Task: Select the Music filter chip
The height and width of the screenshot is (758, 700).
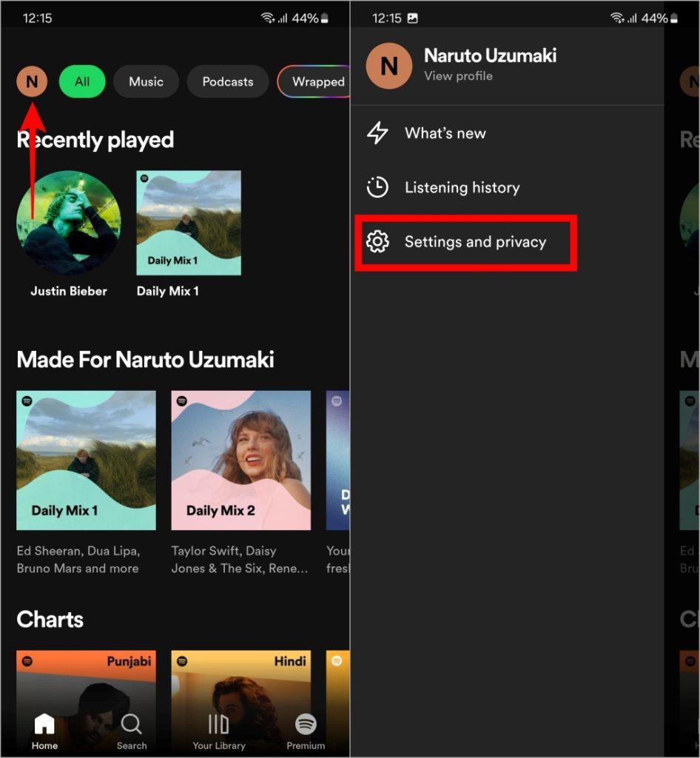Action: click(x=146, y=81)
